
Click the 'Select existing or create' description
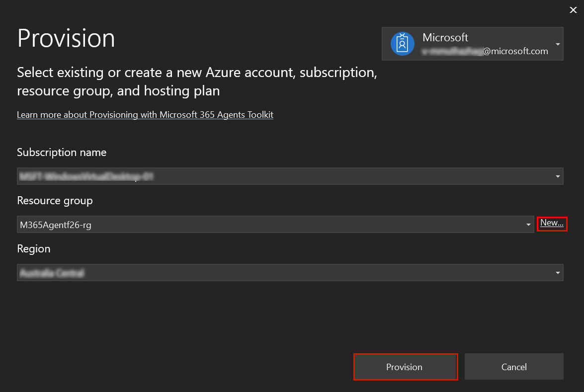pos(197,81)
